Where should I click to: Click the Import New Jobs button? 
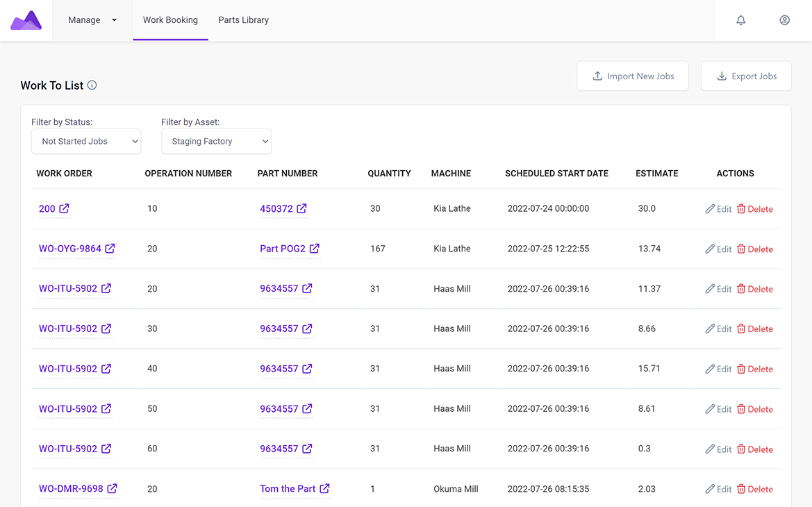632,76
